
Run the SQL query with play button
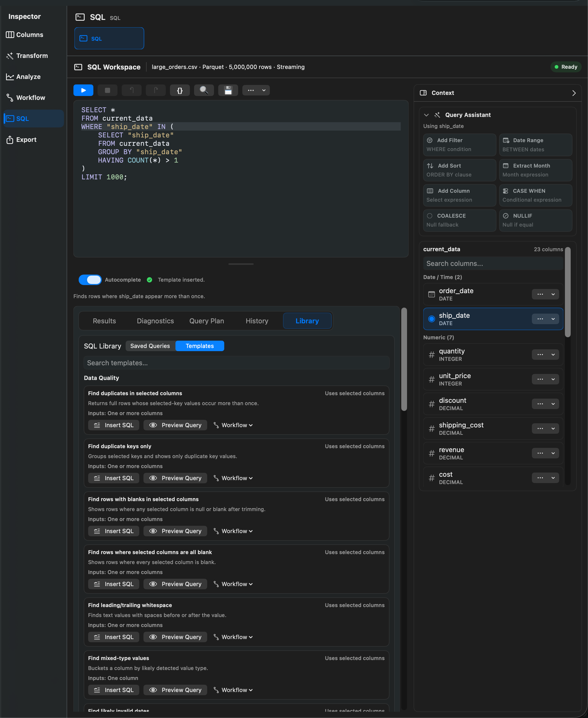(83, 90)
